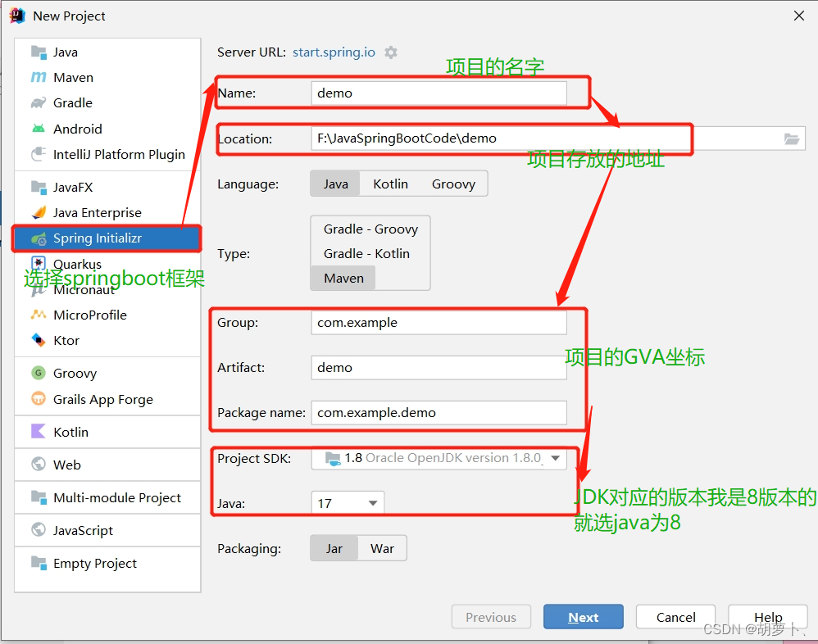Click the Android robot icon
Viewport: 818px width, 644px height.
(39, 129)
